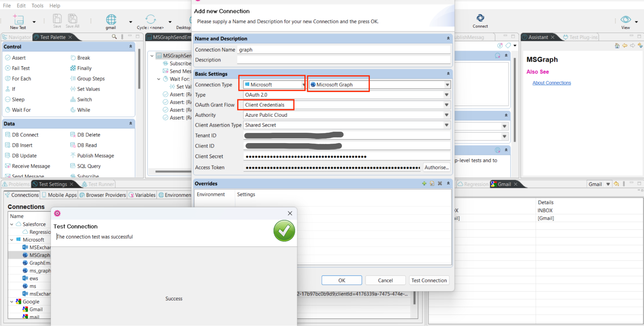Select the DB Read data step
This screenshot has width=644, height=326.
tap(83, 145)
